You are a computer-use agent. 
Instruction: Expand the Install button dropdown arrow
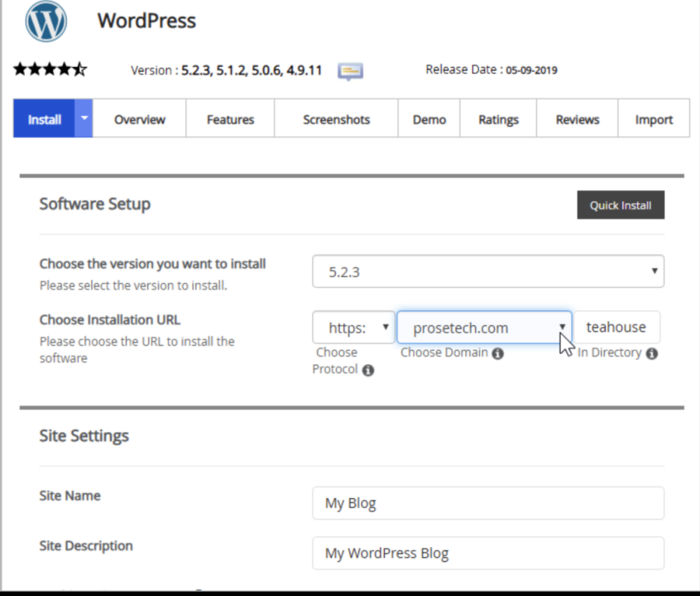(x=84, y=119)
